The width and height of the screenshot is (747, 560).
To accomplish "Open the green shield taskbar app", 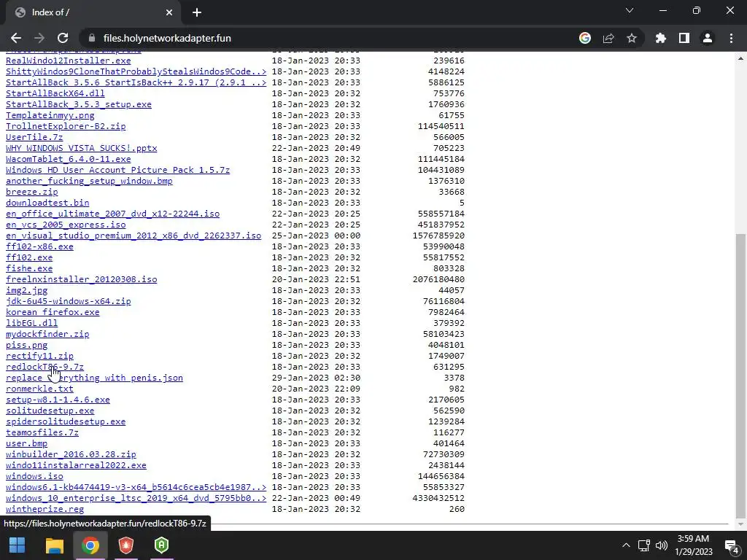I will pos(161,545).
